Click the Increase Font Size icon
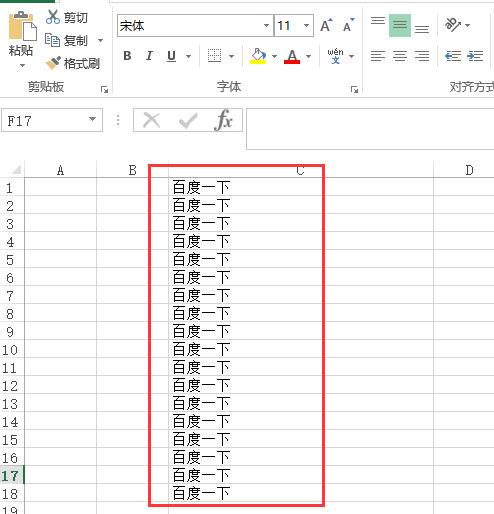494x514 pixels. pyautogui.click(x=326, y=25)
